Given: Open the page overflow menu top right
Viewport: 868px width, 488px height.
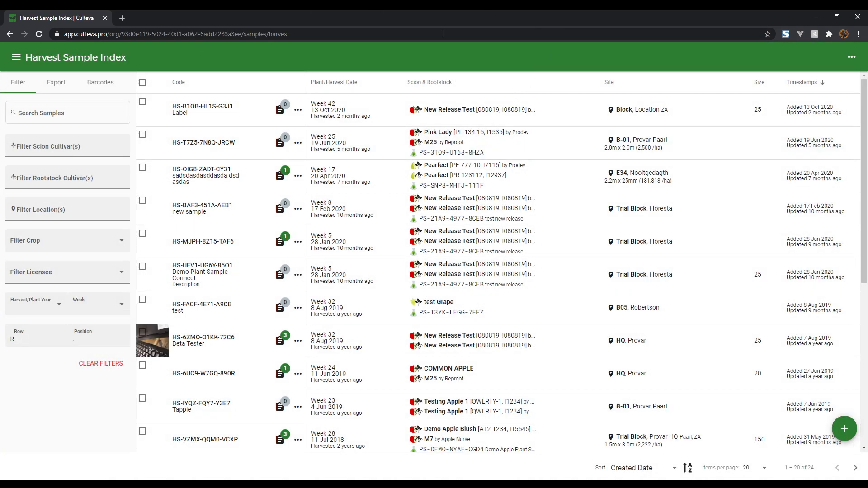Looking at the screenshot, I should coord(852,57).
